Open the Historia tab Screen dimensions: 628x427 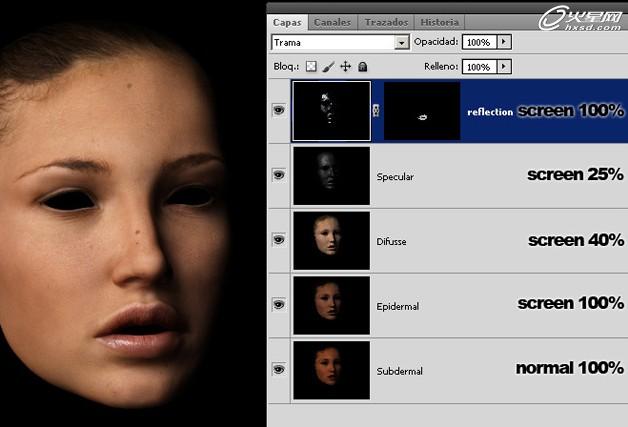pos(439,22)
